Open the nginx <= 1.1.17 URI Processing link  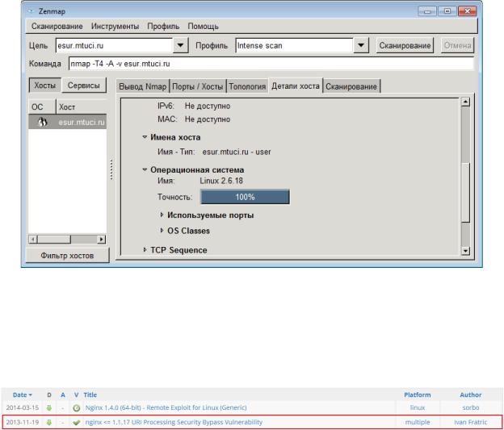(174, 422)
